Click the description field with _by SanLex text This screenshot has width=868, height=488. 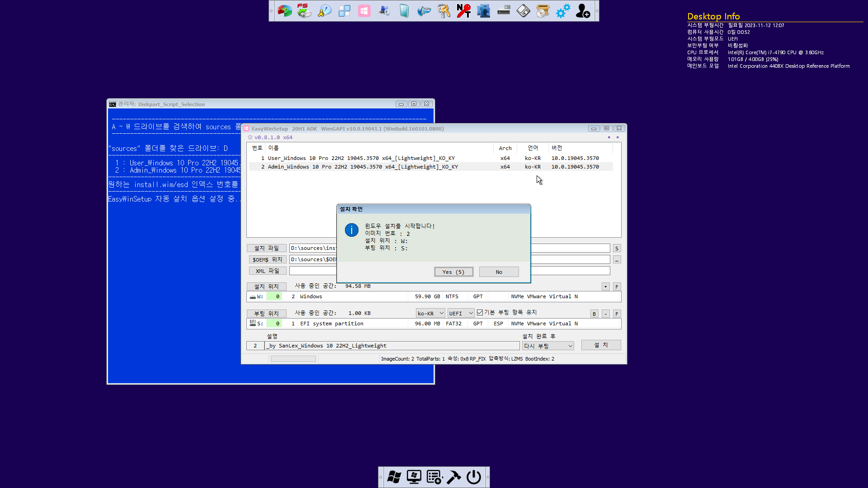[x=392, y=346]
